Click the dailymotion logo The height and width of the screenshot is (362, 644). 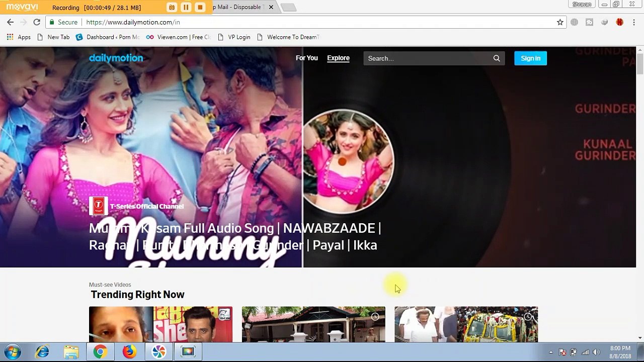(x=116, y=58)
